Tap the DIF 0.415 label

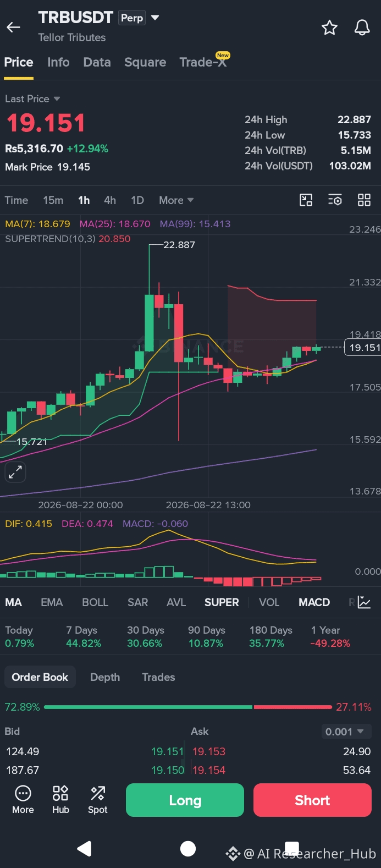(29, 524)
